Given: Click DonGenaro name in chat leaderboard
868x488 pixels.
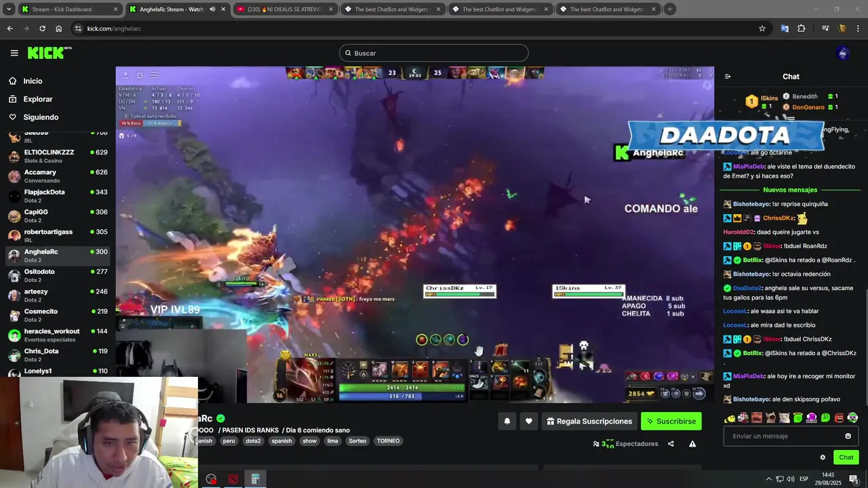Looking at the screenshot, I should point(808,107).
